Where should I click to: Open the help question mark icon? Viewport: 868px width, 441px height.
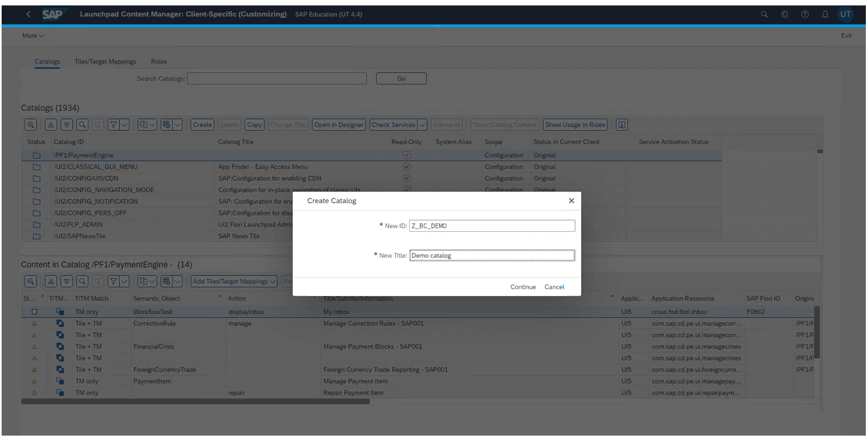click(x=805, y=14)
